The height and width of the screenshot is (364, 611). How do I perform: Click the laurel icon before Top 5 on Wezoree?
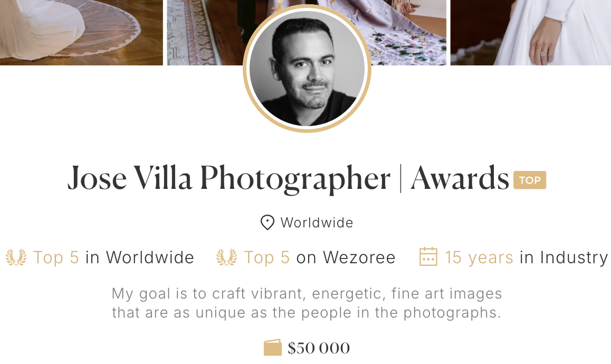(x=226, y=257)
